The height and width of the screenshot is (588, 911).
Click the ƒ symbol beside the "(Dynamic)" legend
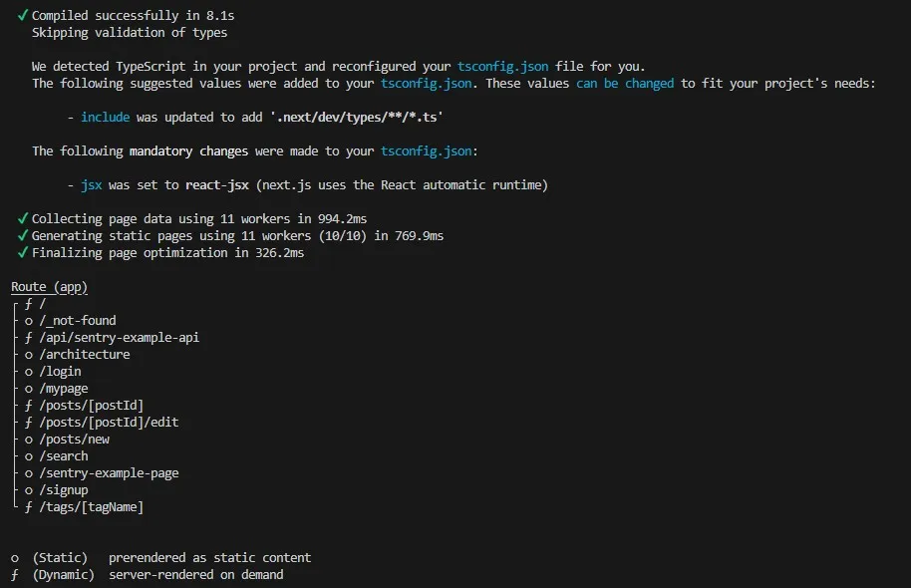(x=15, y=575)
